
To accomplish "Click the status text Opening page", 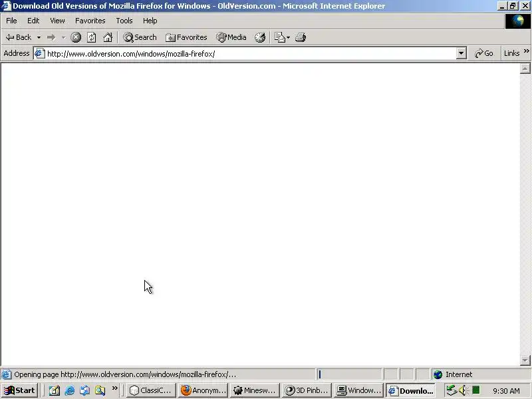I will (125, 374).
